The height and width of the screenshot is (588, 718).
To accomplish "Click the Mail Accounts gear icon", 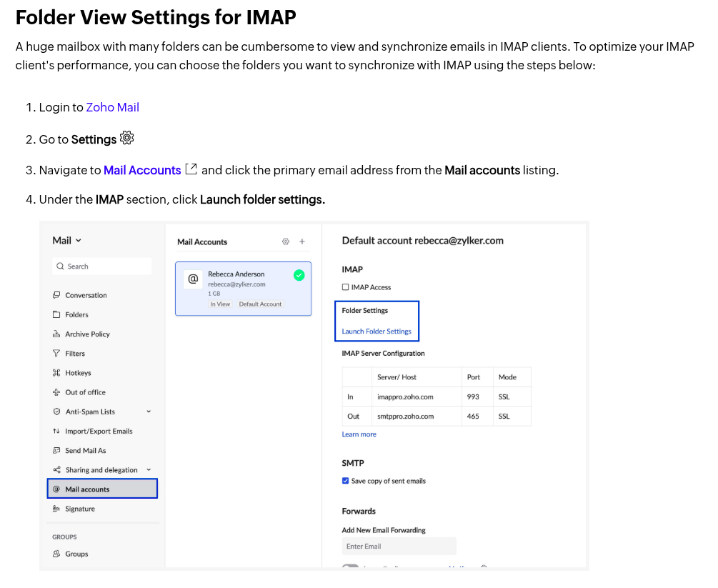I will (x=286, y=241).
